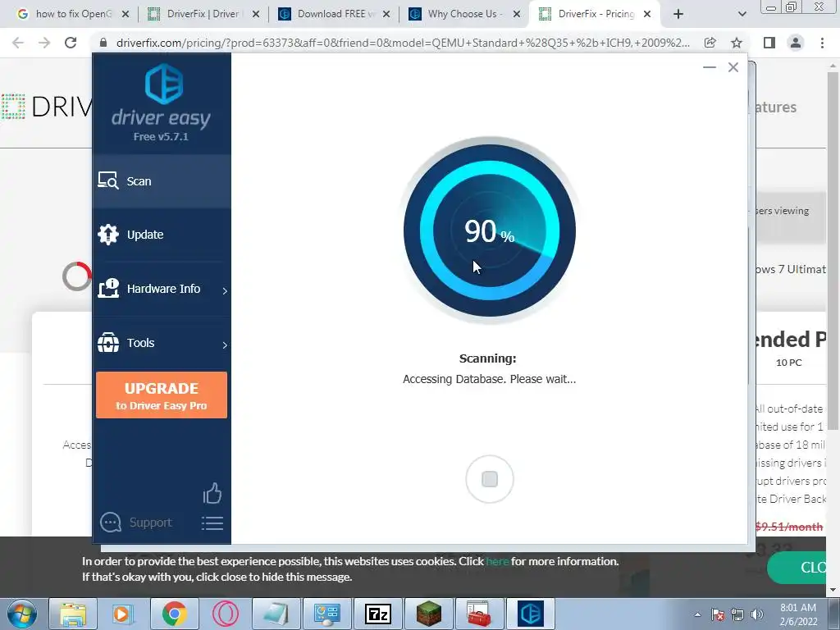Open Chrome profile avatar
The width and height of the screenshot is (840, 630).
point(796,43)
